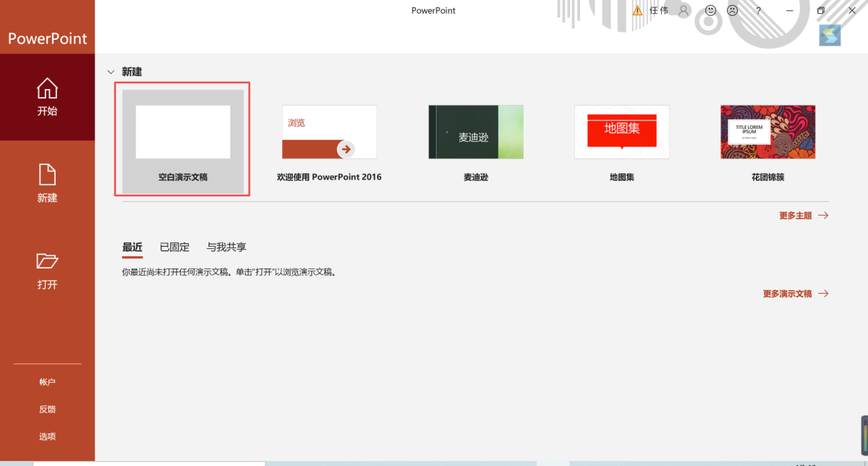Screen dimensions: 868x466
Task: Choose the 地图集 theme template
Action: [621, 132]
